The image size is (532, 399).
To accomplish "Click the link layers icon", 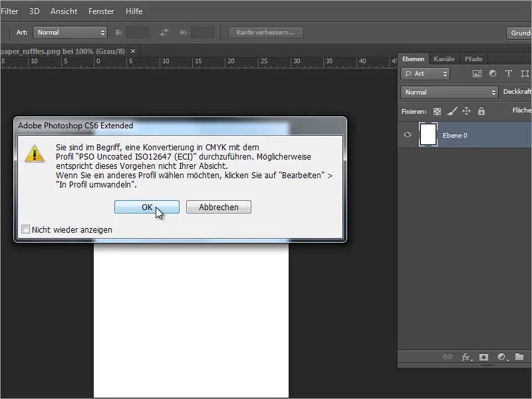I will tap(448, 356).
